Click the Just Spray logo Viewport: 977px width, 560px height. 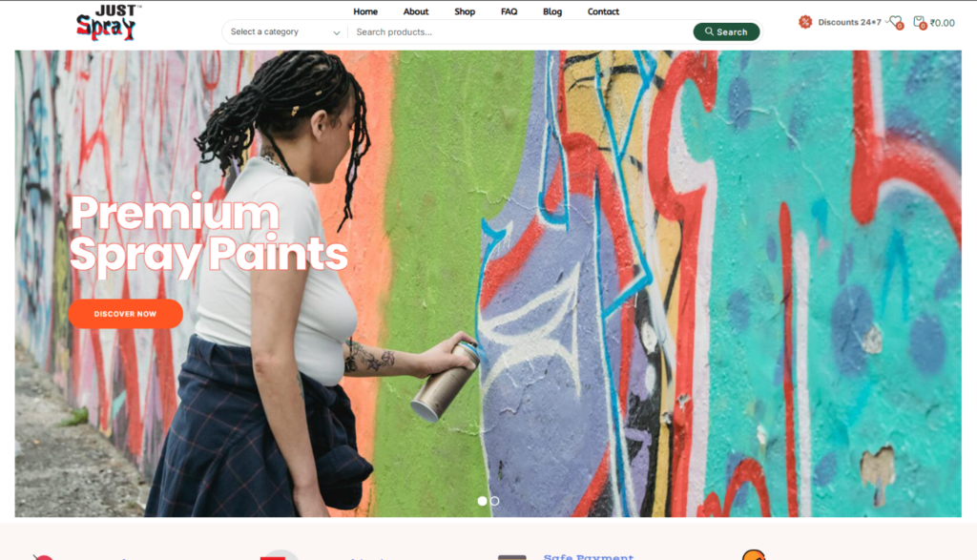(109, 23)
